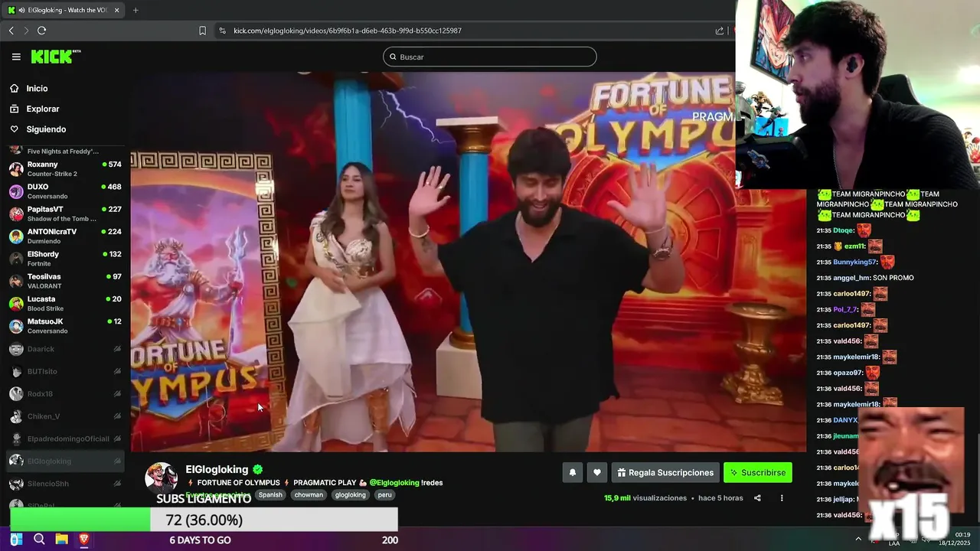
Task: Click the share icon in address bar
Action: 720,31
